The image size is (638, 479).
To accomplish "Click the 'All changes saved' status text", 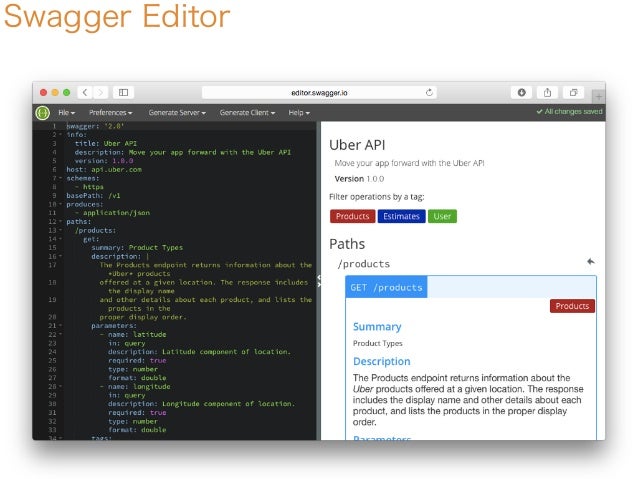I will coord(569,112).
